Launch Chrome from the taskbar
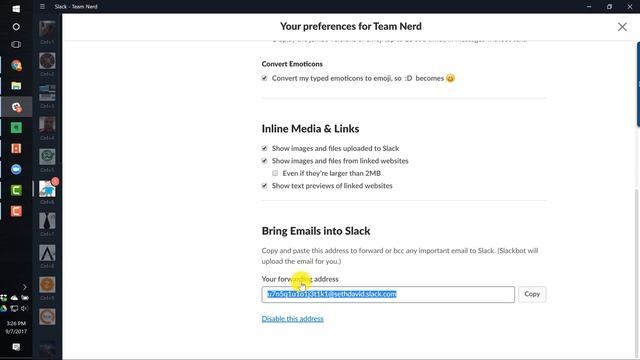640x360 pixels. [16, 65]
